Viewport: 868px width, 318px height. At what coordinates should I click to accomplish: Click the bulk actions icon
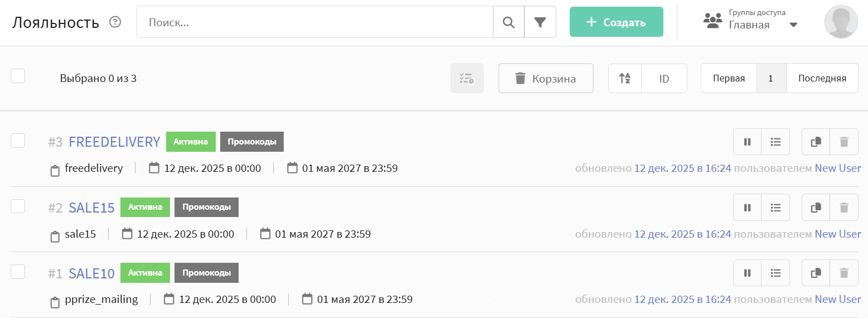467,78
